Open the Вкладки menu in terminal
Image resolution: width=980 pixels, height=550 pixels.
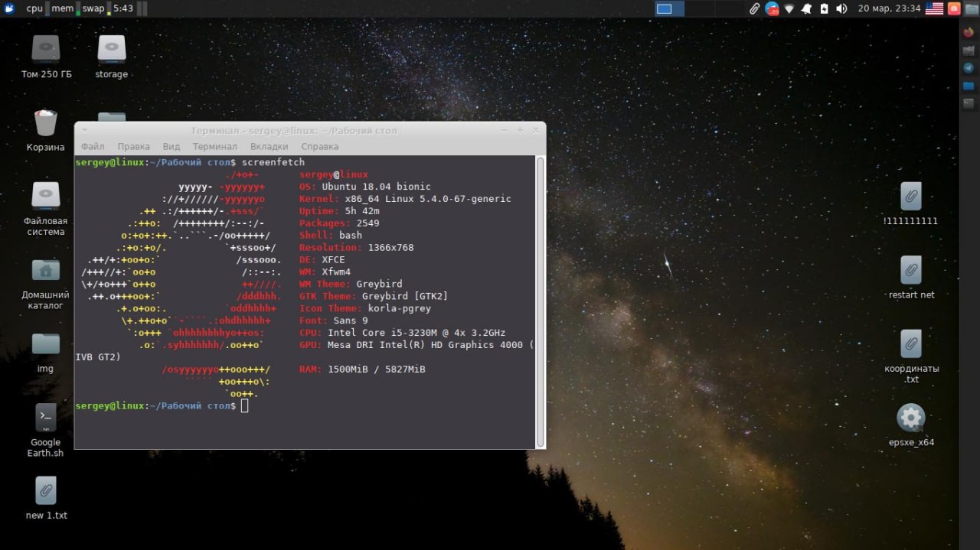(269, 146)
